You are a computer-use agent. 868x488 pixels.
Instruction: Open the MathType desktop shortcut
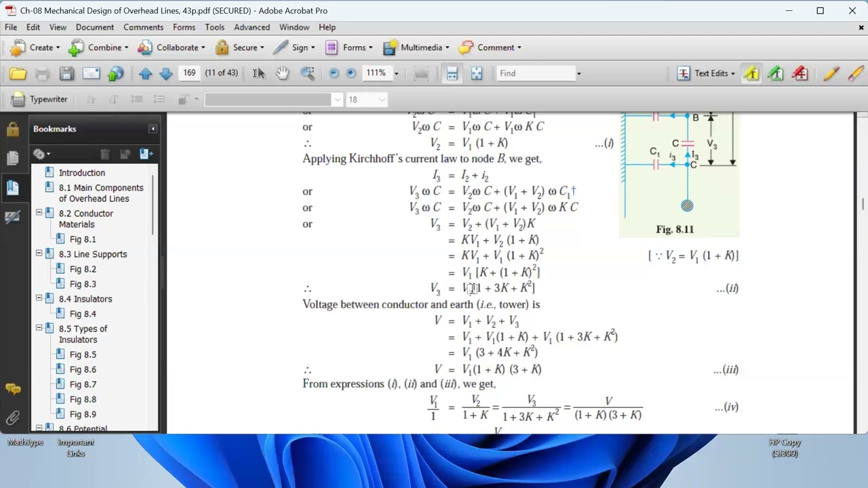(x=25, y=443)
